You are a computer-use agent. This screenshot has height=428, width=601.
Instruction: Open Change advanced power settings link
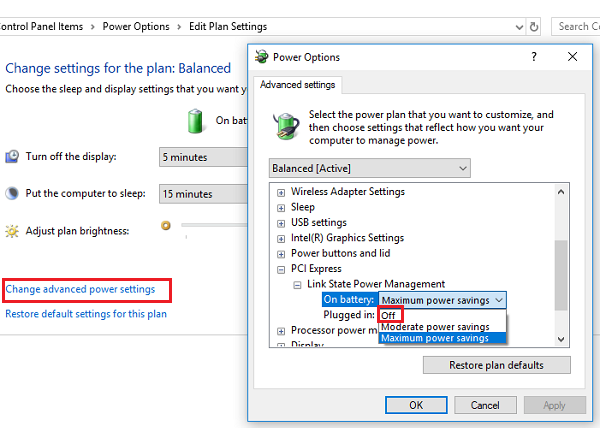(x=80, y=289)
